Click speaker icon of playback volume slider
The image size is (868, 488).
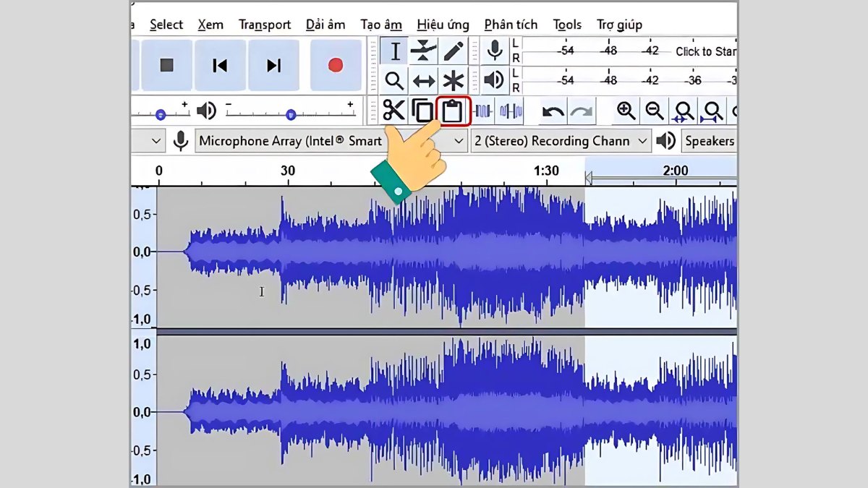[207, 111]
